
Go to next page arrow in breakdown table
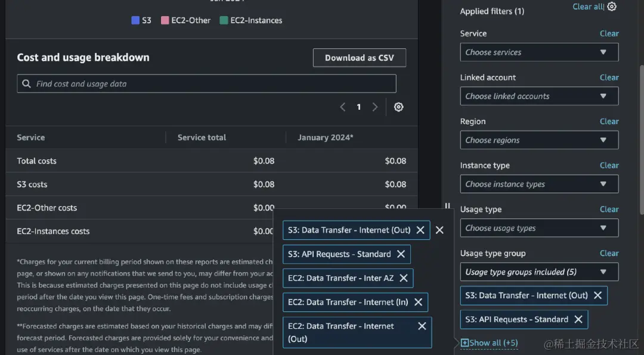pyautogui.click(x=374, y=107)
